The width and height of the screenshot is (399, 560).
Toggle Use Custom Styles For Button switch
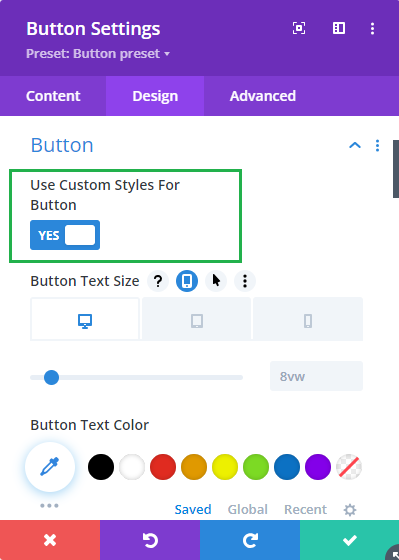(x=65, y=235)
